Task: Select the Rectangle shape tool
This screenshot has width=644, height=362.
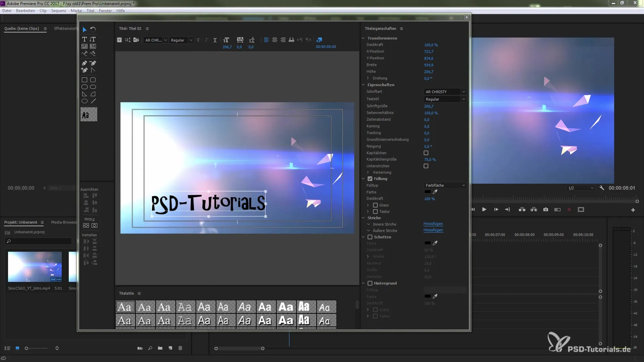Action: [x=85, y=80]
